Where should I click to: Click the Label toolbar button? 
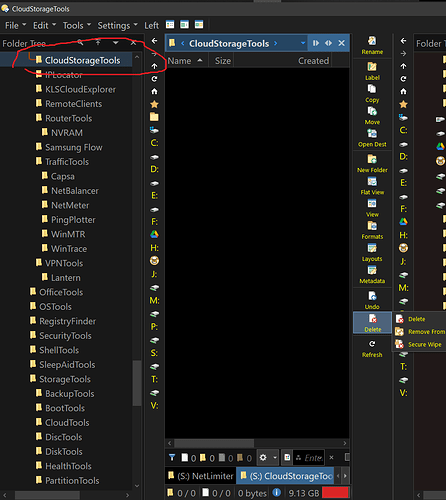372,71
